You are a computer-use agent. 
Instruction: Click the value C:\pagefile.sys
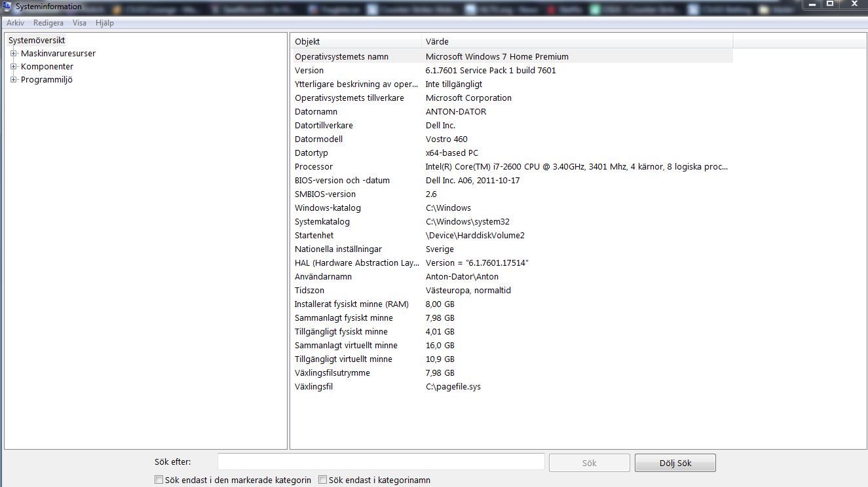coord(453,387)
